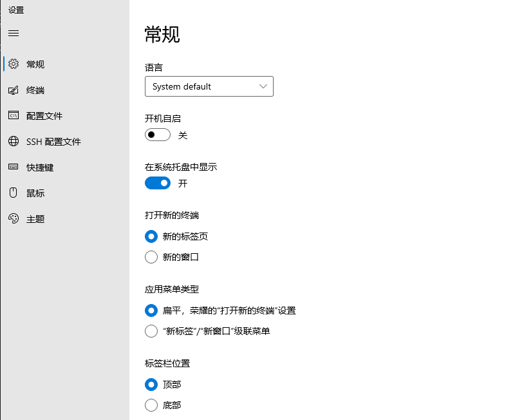
Task: Select 顶部 for tab bar position
Action: [x=151, y=385]
